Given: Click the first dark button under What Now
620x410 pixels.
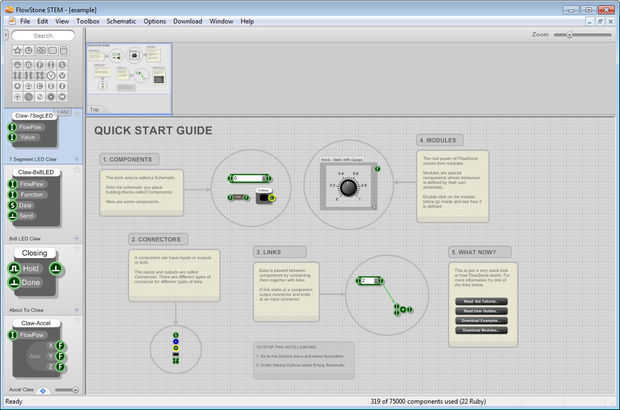Looking at the screenshot, I should coord(481,301).
